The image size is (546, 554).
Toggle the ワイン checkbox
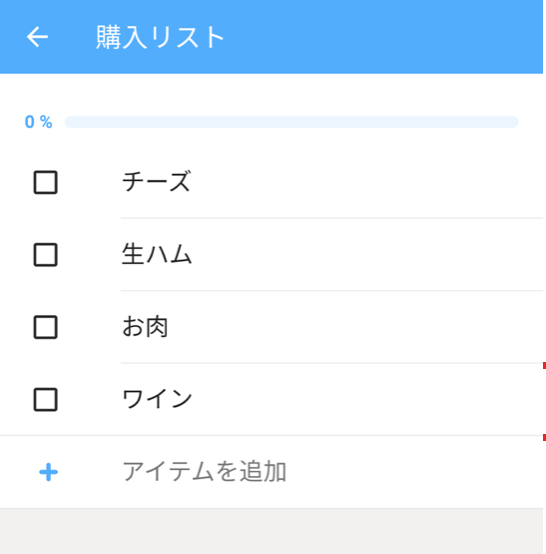[x=46, y=400]
